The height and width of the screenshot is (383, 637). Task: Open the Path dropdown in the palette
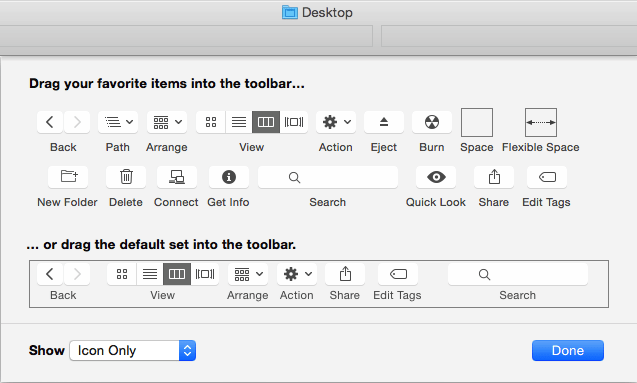click(x=118, y=122)
